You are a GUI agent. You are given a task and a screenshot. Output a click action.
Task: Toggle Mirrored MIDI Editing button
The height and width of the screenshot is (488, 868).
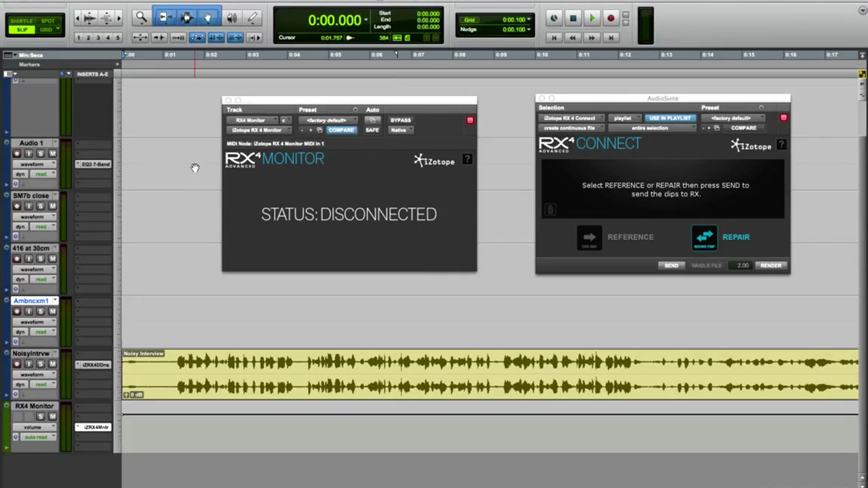(x=178, y=37)
